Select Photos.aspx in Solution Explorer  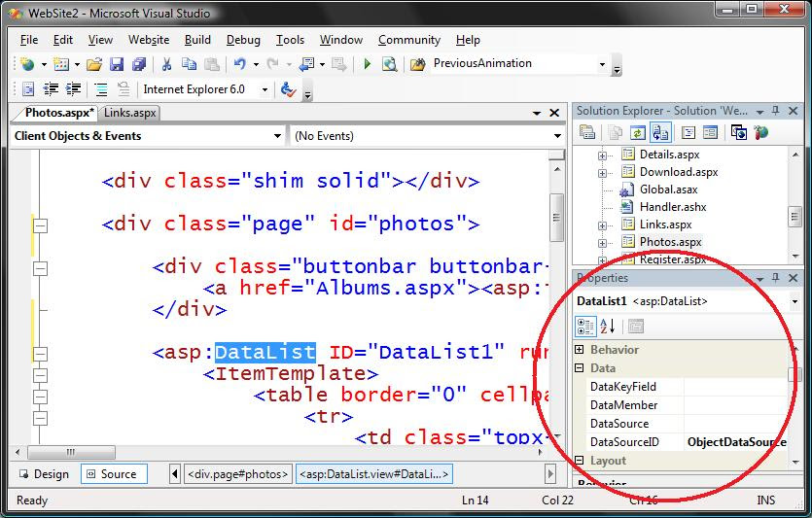click(671, 242)
